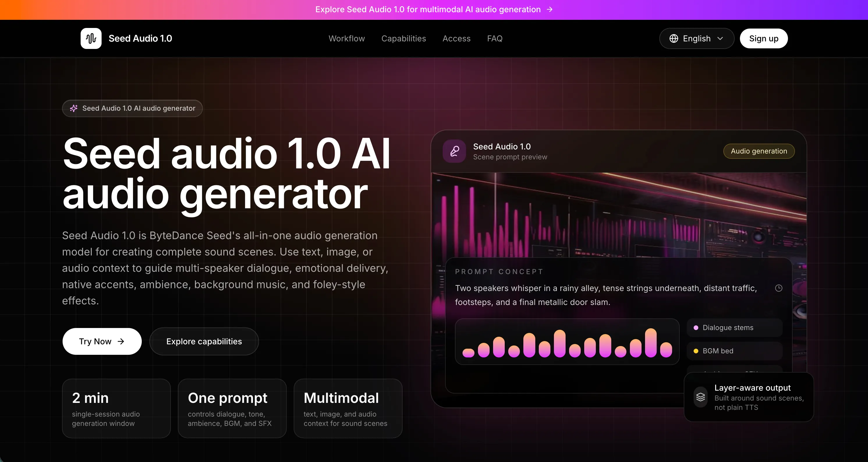This screenshot has width=868, height=462.
Task: Click the Seed Audio 1.0 brand name in header
Action: [x=140, y=38]
